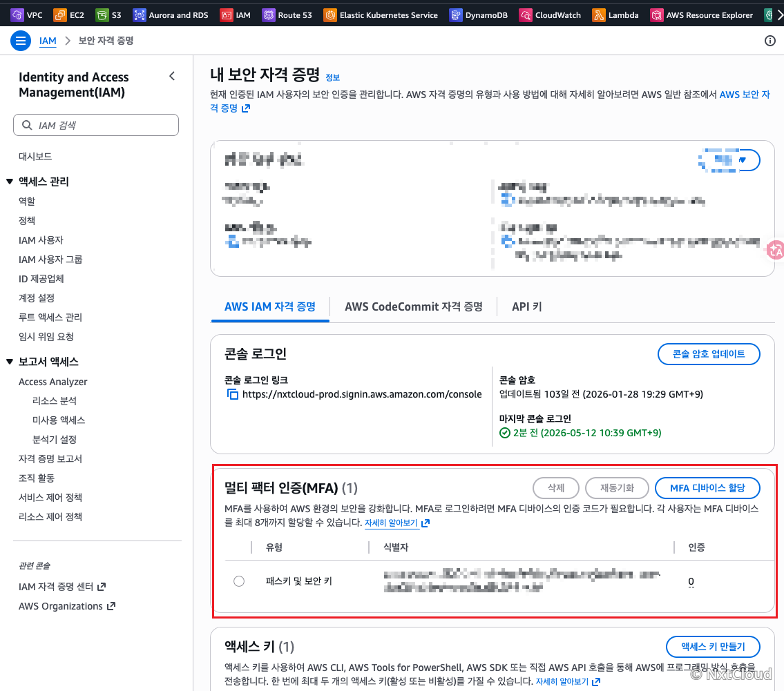Open 서비스 제어 정책 in sidebar
Screen dimensions: 784x691
coord(50,498)
